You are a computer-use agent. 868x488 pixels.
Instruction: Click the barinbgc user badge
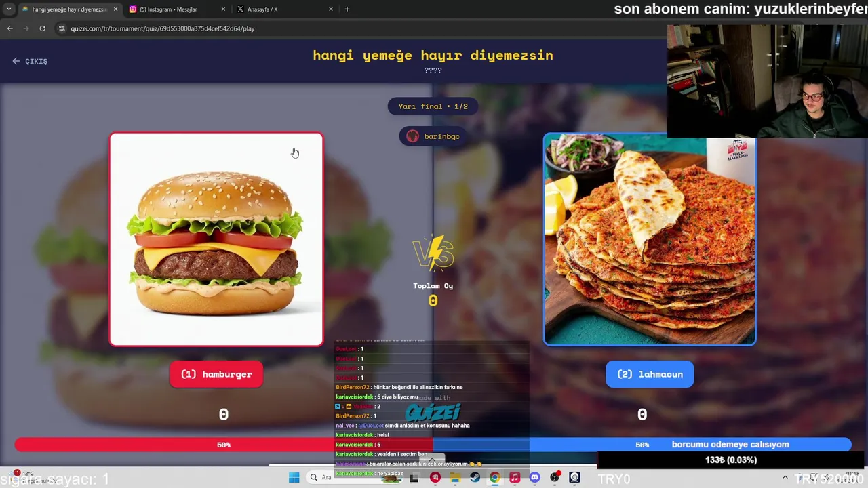click(x=433, y=136)
